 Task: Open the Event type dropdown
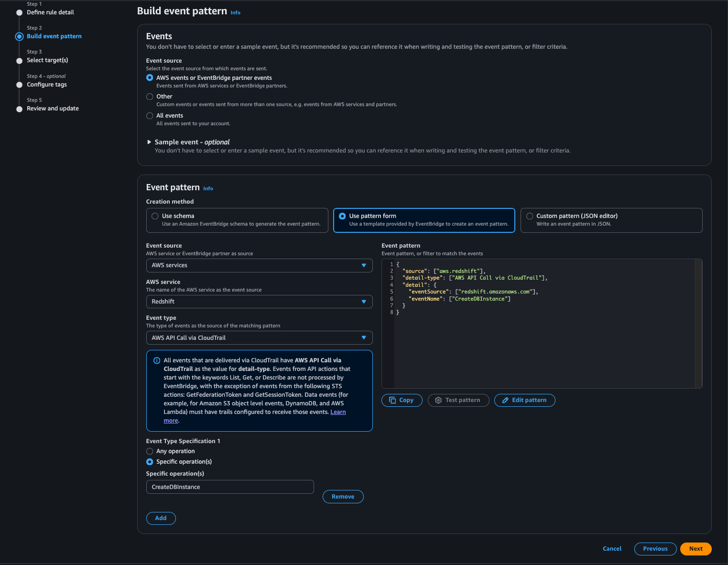click(259, 338)
